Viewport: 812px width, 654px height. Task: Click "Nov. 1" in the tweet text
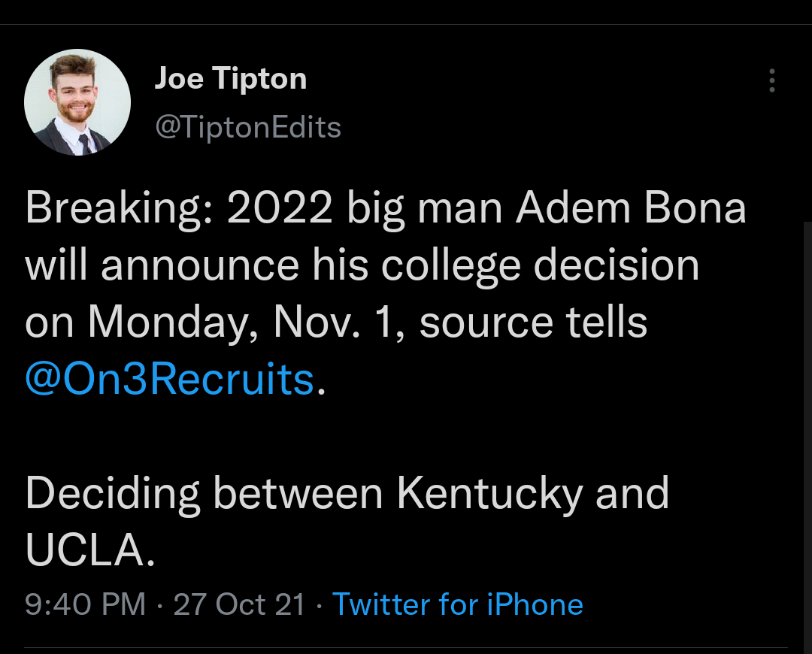(337, 322)
